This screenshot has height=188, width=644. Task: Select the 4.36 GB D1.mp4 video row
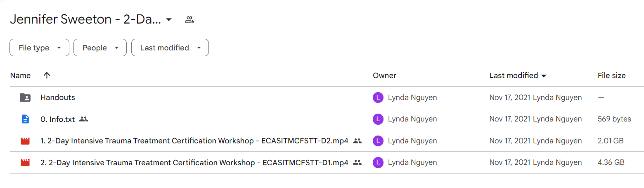(322, 162)
